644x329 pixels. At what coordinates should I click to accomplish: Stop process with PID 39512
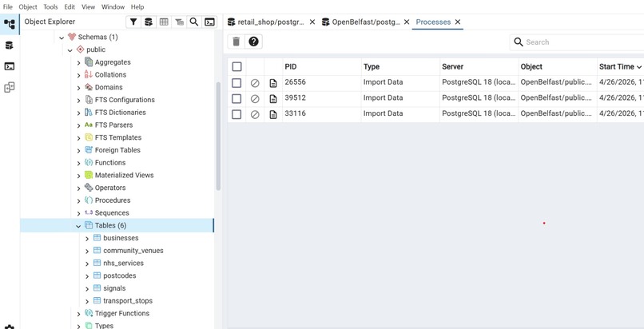[x=255, y=99]
